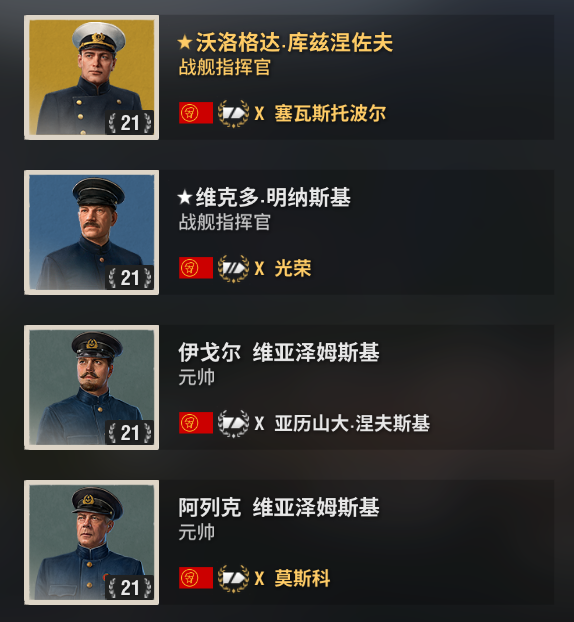Click the Soviet flag icon beside 亚历山大·涅夫斯基

pos(196,423)
